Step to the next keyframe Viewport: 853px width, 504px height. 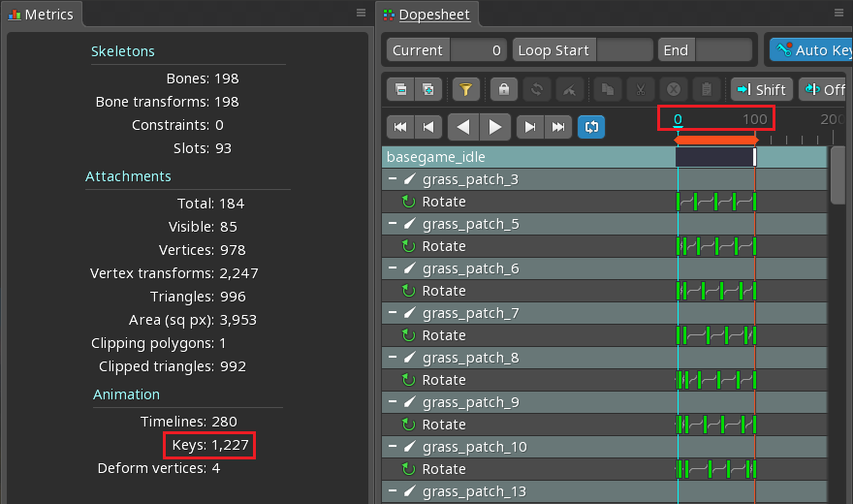(x=530, y=127)
